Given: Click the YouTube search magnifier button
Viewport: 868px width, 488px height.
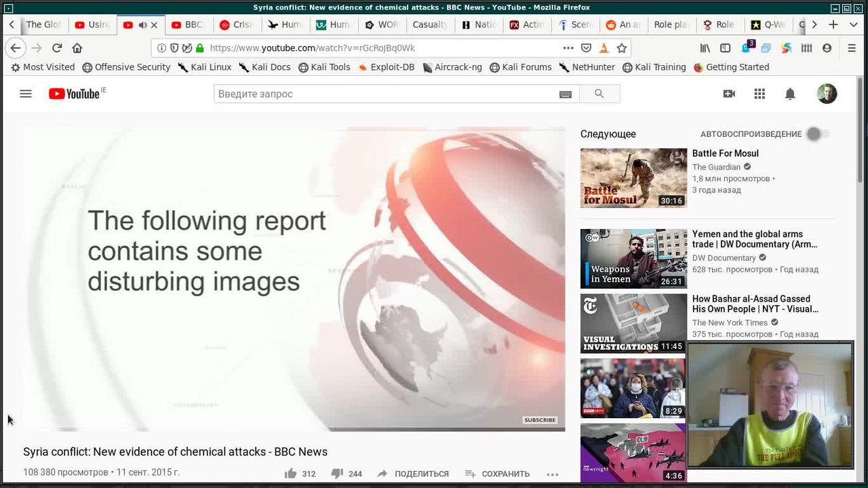Looking at the screenshot, I should pyautogui.click(x=599, y=94).
